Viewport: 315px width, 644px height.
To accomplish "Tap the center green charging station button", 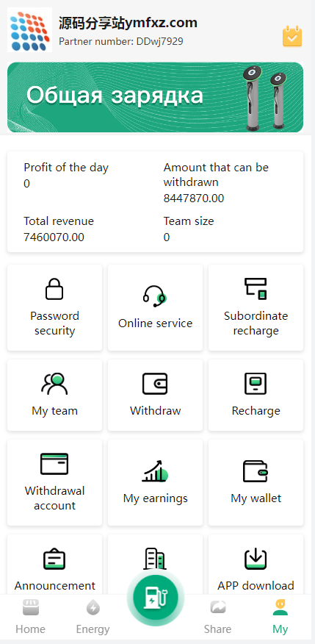I will pos(156,597).
